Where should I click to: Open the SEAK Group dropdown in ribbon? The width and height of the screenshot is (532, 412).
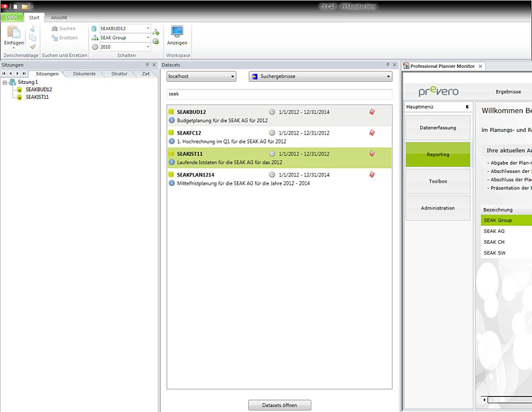click(x=148, y=38)
